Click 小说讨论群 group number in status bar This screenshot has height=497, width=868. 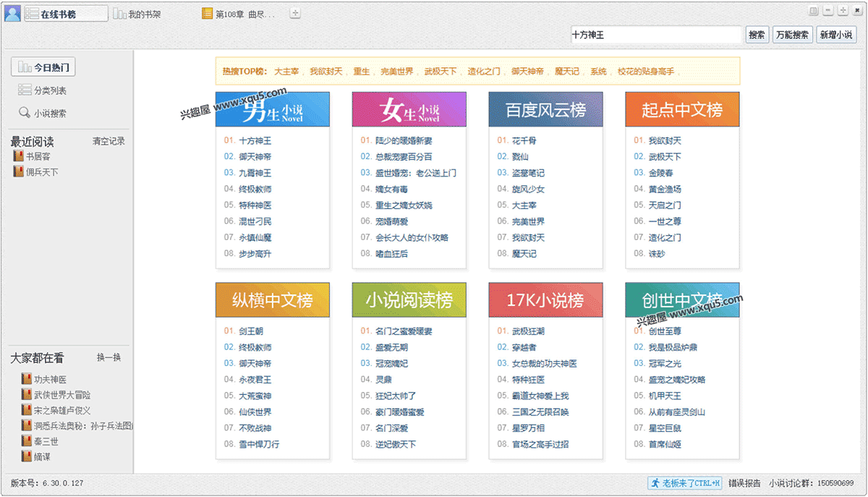pyautogui.click(x=811, y=483)
